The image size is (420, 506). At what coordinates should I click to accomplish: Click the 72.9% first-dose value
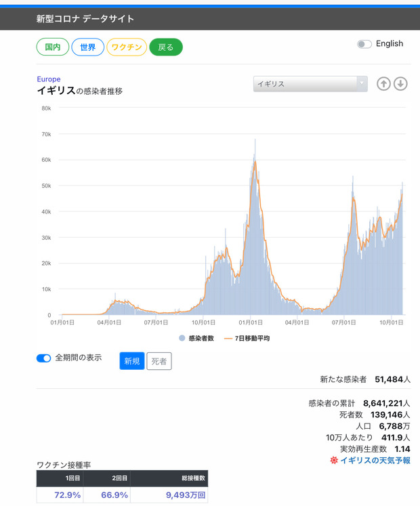[x=68, y=494]
